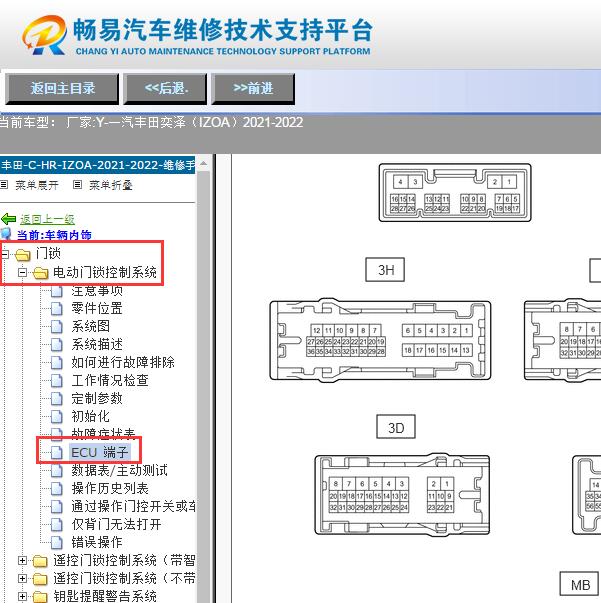Expand all menus with 菜单展开
This screenshot has width=601, height=603.
click(x=37, y=185)
